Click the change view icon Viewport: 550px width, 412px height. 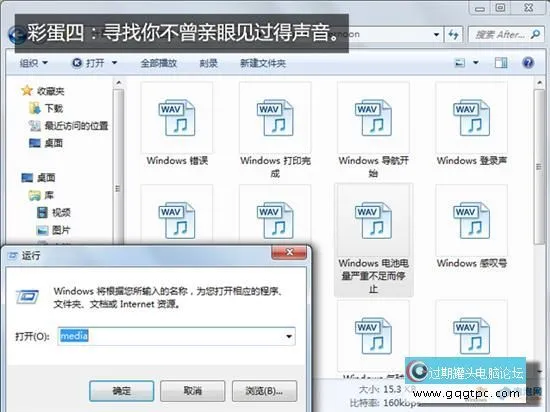(x=460, y=63)
